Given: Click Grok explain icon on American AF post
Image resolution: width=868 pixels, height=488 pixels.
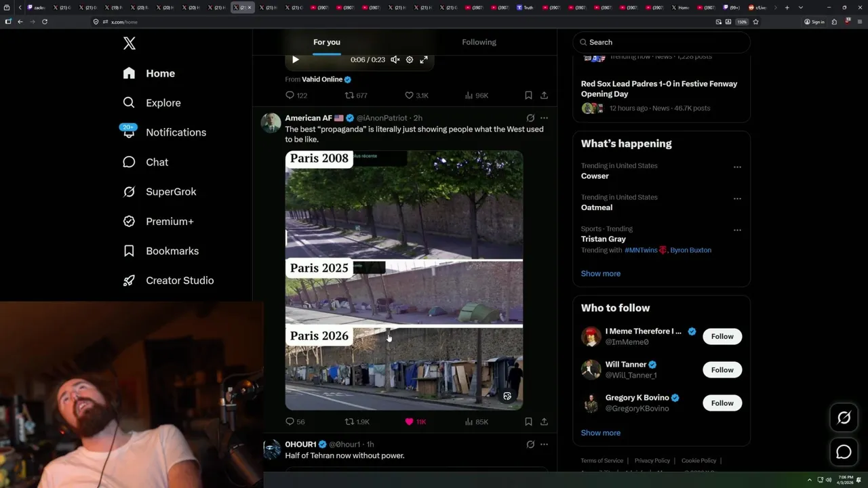Looking at the screenshot, I should pos(530,118).
